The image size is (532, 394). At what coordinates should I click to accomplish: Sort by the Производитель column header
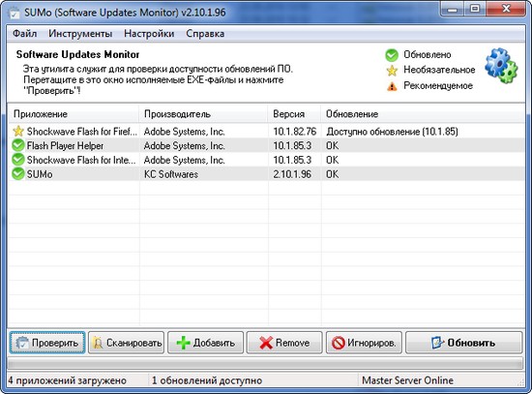pyautogui.click(x=203, y=114)
